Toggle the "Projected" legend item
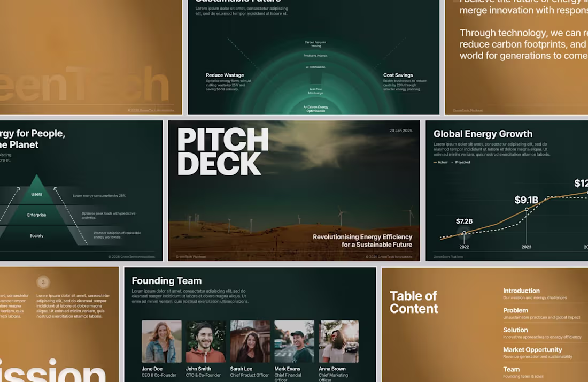Screen dimensions: 588x382 tap(462, 162)
